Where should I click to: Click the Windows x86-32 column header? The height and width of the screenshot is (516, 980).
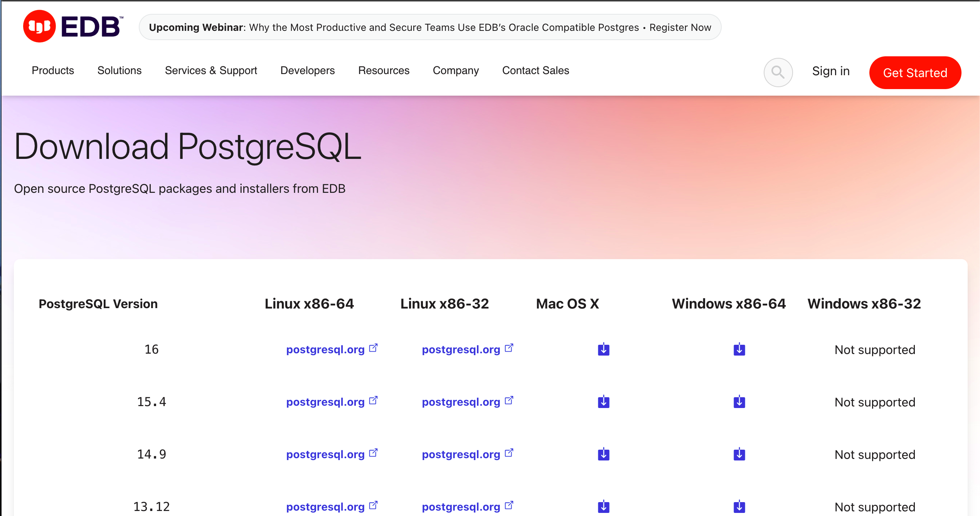(x=864, y=304)
